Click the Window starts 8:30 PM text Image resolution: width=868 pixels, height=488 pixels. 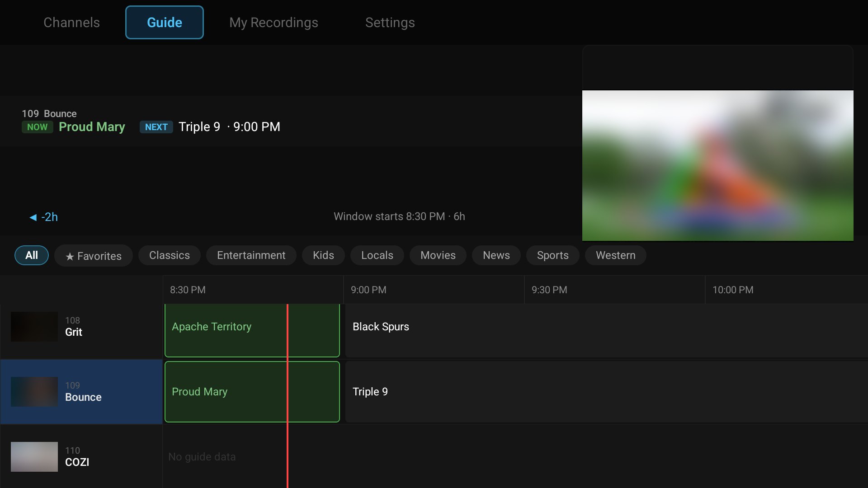399,216
